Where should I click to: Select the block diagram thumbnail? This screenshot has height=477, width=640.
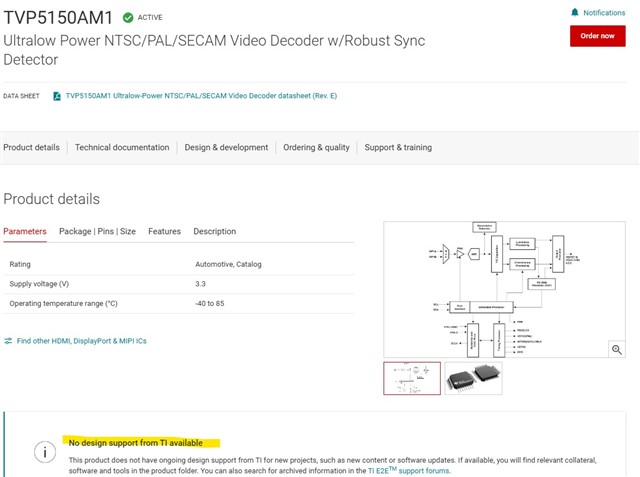[x=412, y=378]
